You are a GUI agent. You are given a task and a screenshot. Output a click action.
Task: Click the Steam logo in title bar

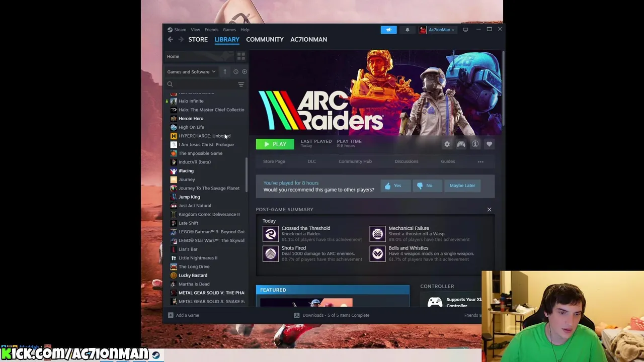170,30
